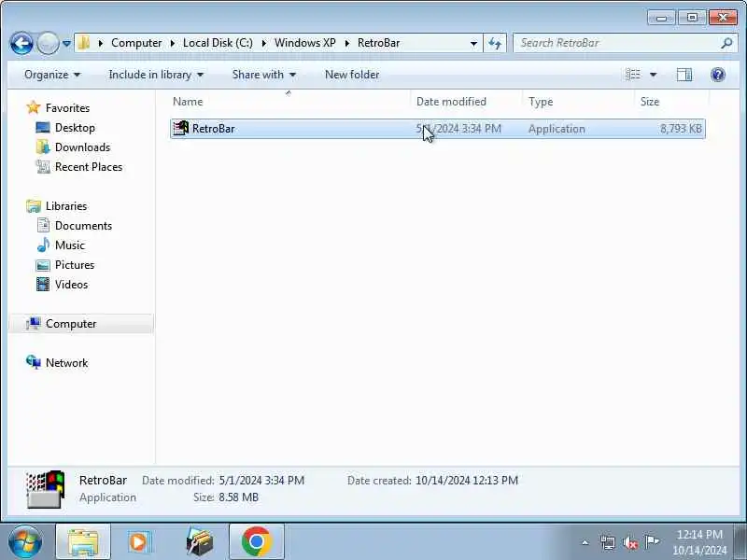The image size is (747, 560).
Task: Select Computer in the navigation pane
Action: click(71, 323)
